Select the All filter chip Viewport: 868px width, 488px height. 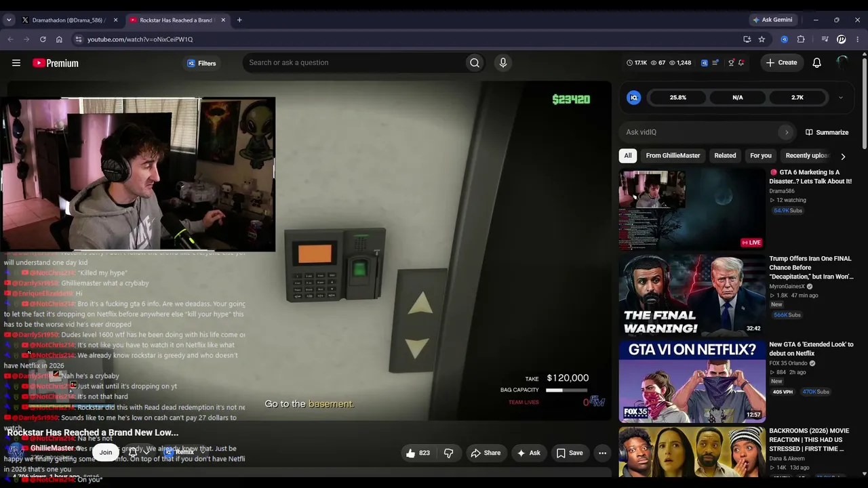pos(628,156)
